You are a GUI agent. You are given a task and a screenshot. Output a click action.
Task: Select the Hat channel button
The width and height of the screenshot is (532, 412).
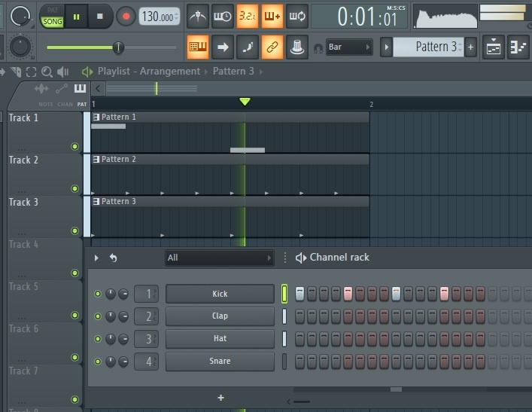(x=220, y=339)
